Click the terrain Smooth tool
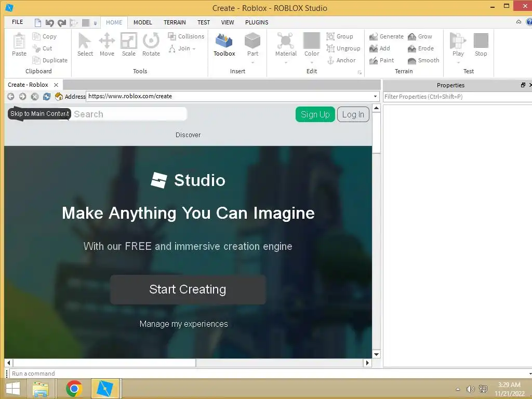 [x=423, y=60]
